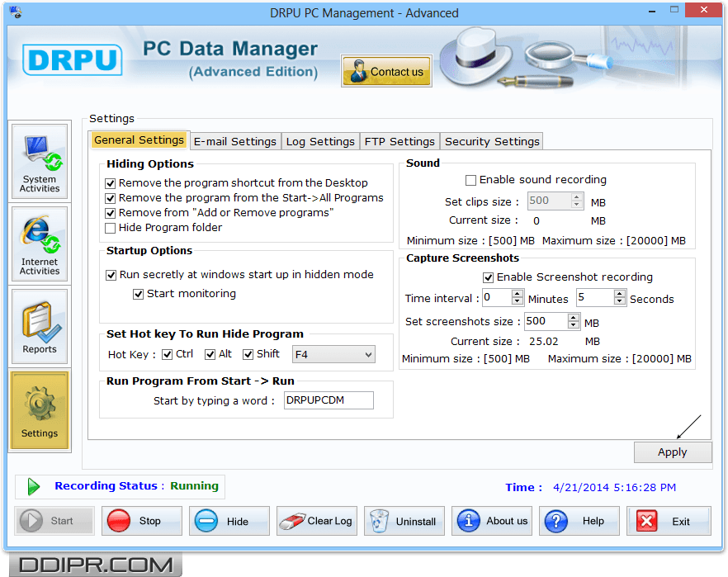This screenshot has width=728, height=577.
Task: Enable sound recording checkbox
Action: pyautogui.click(x=470, y=180)
